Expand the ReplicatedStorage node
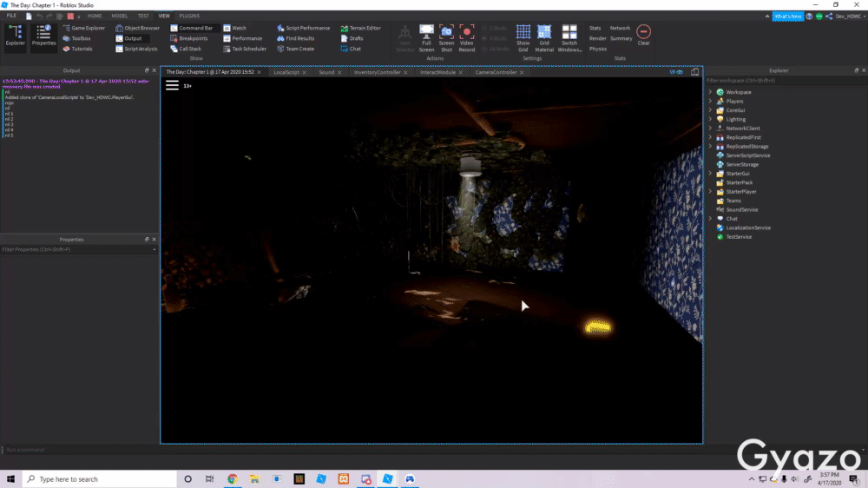 pos(710,147)
